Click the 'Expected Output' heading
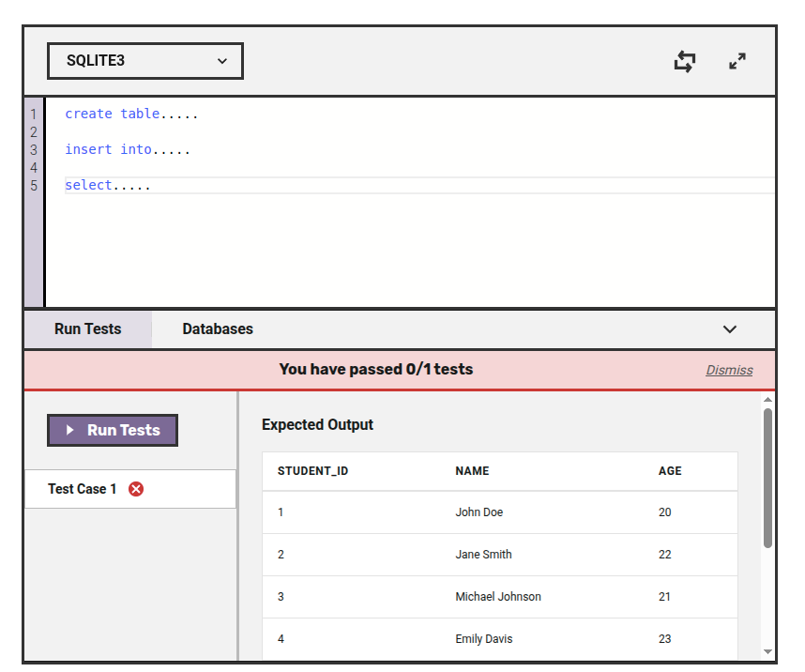This screenshot has width=805, height=672. [317, 425]
